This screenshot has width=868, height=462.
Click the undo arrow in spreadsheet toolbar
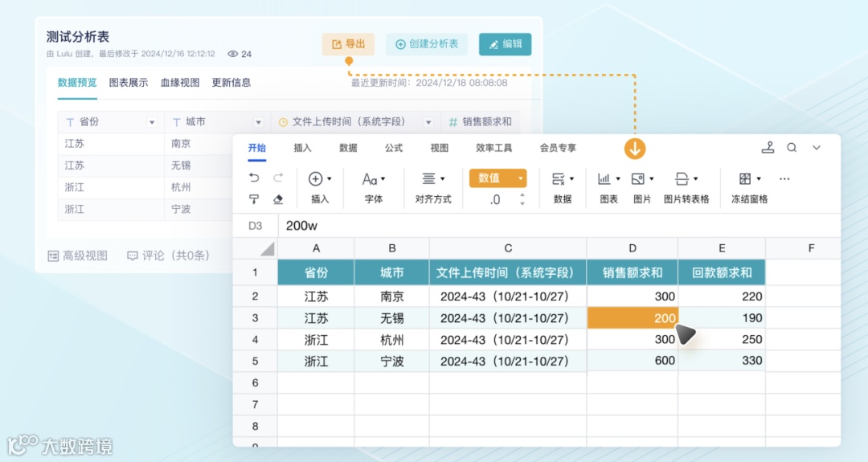pyautogui.click(x=253, y=178)
